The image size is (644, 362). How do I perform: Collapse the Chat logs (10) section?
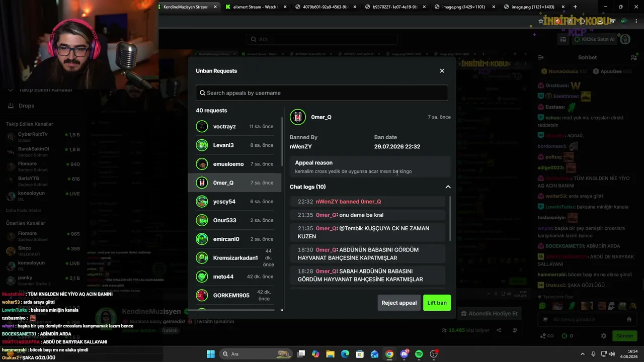pos(448,187)
